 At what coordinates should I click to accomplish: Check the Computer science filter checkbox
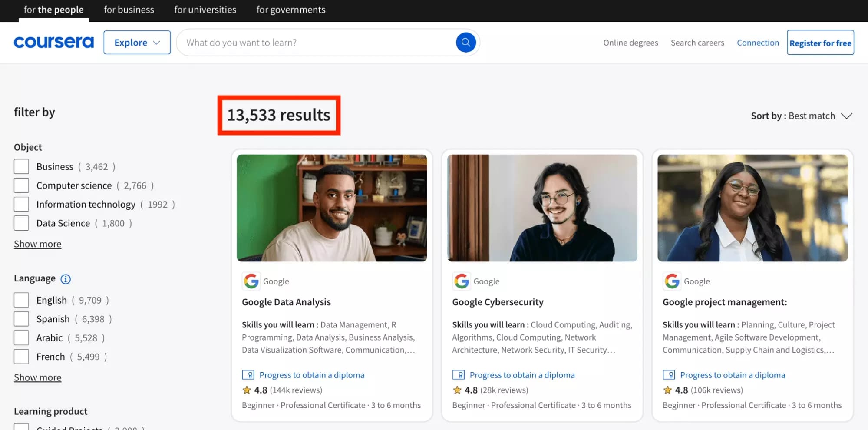click(x=21, y=185)
